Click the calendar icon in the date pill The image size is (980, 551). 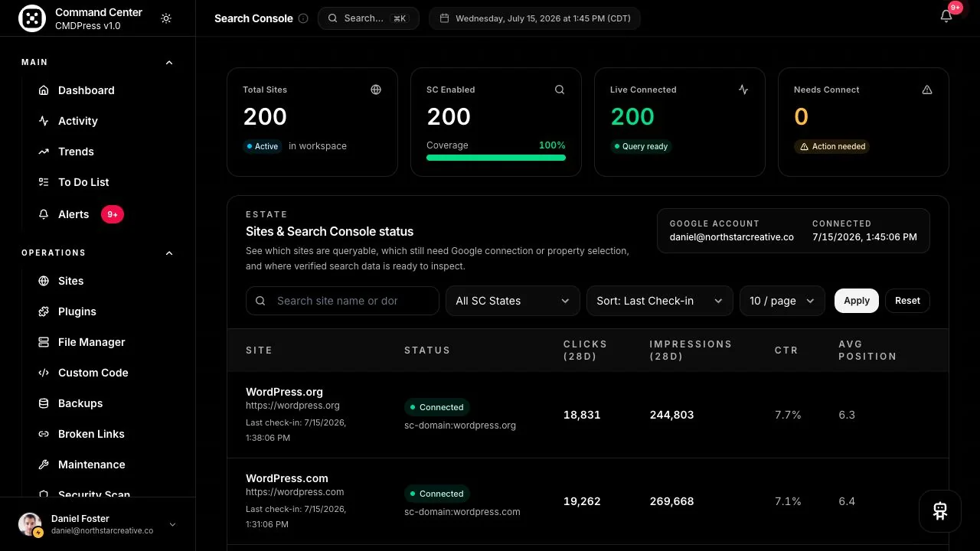coord(444,18)
